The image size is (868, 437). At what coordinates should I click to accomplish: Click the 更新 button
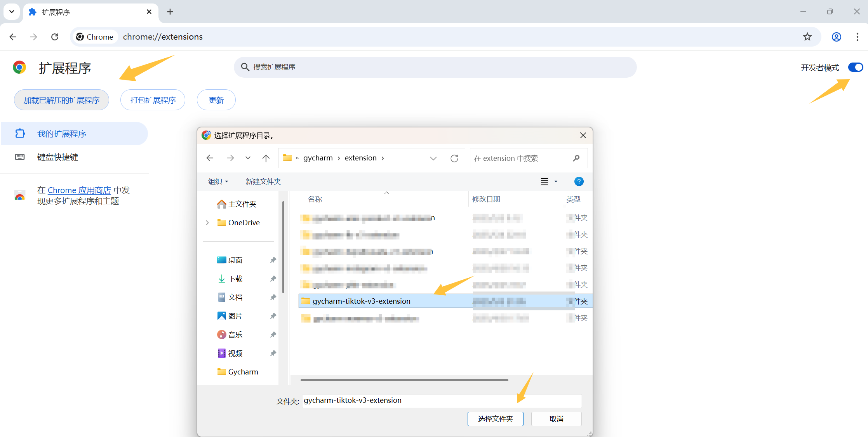pos(216,100)
